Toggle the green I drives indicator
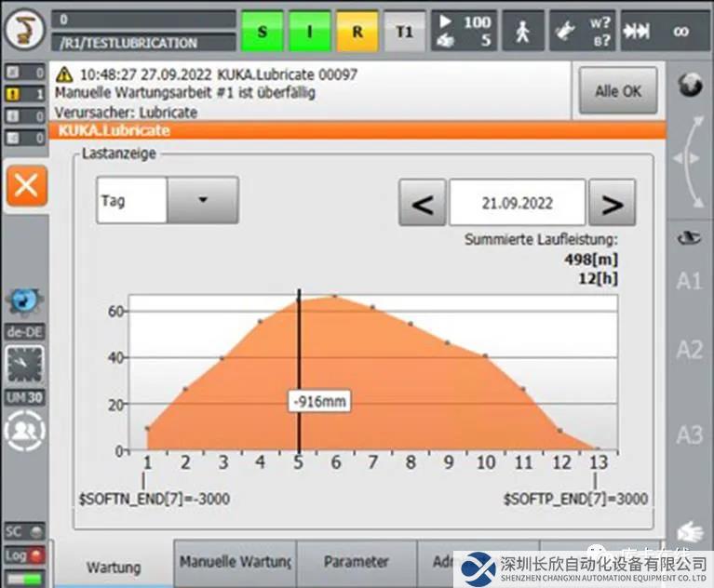 309,32
